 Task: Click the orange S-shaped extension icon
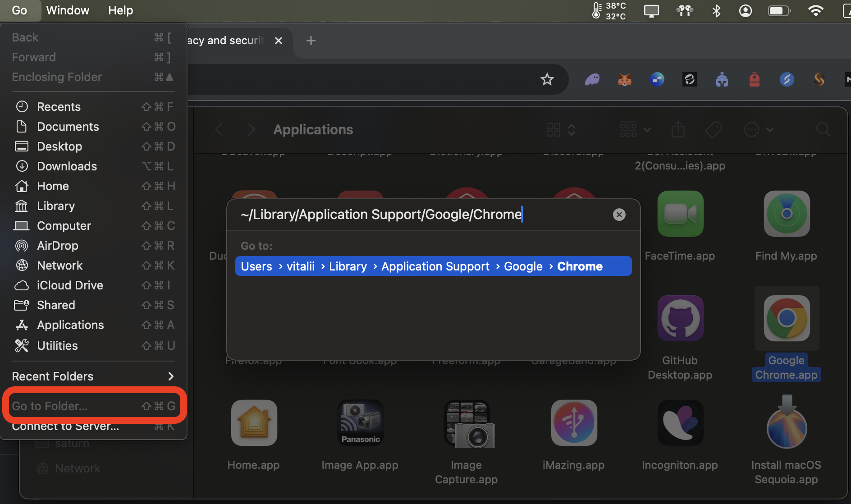tap(819, 80)
